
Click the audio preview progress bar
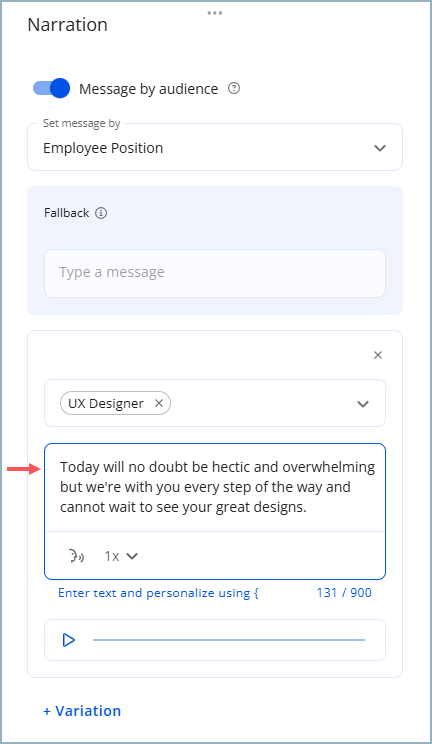[229, 640]
